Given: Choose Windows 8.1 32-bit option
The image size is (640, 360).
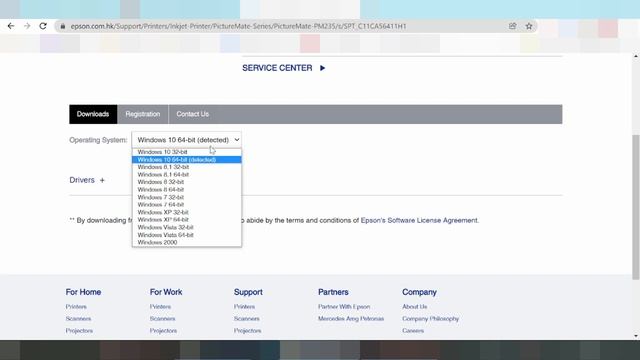Looking at the screenshot, I should [187, 167].
